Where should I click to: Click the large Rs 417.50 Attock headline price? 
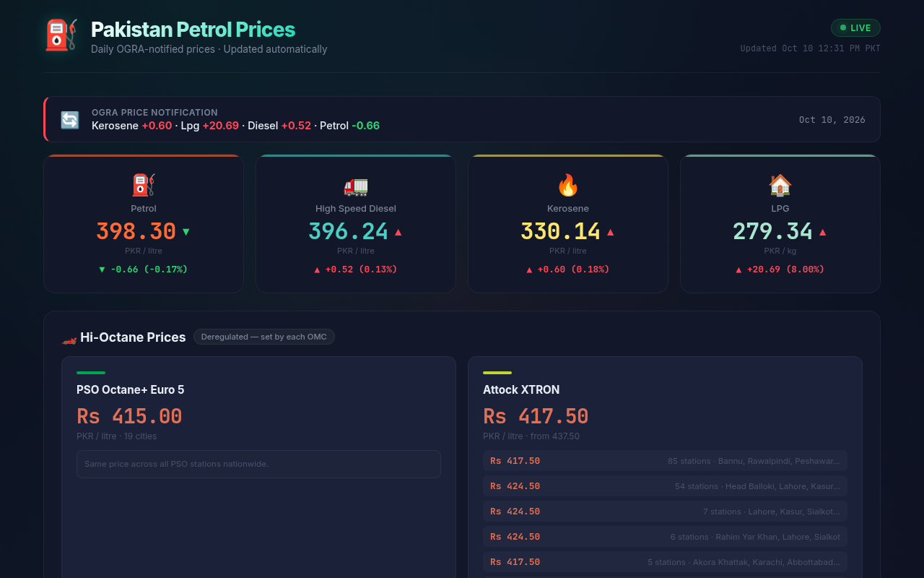click(x=536, y=417)
